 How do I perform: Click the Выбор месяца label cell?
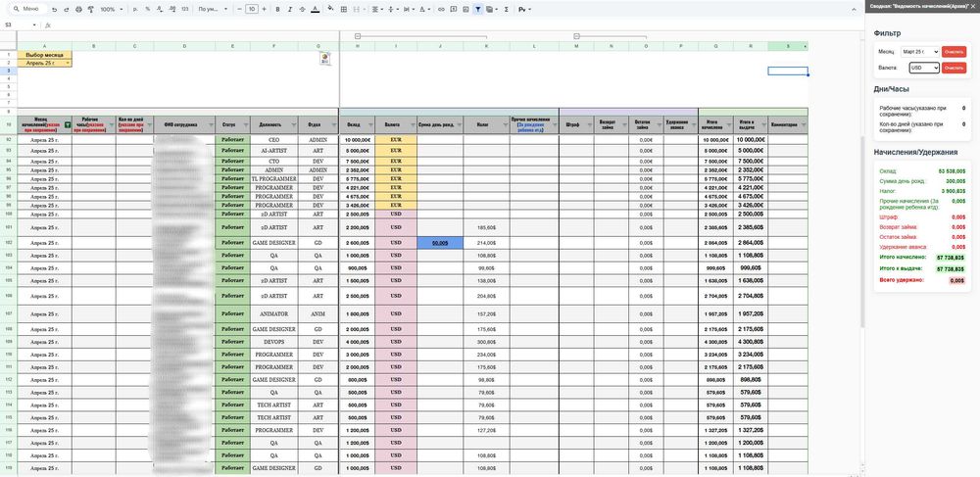pos(44,55)
